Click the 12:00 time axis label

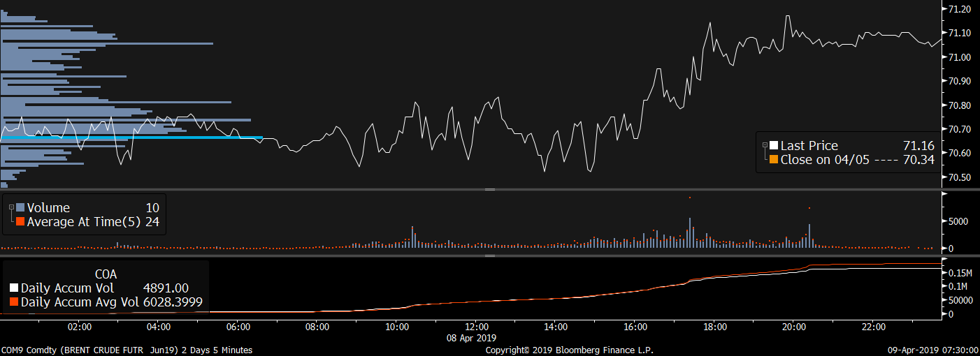[x=477, y=327]
